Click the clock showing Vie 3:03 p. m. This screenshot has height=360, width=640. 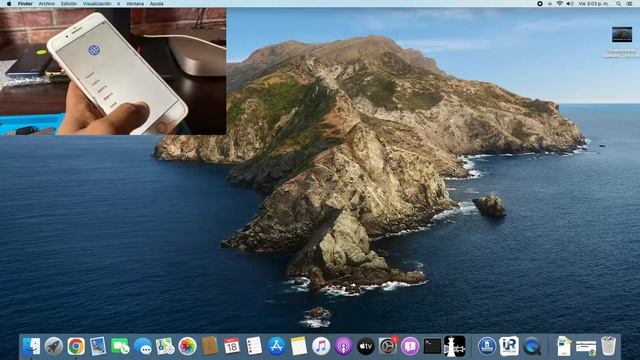pyautogui.click(x=593, y=4)
